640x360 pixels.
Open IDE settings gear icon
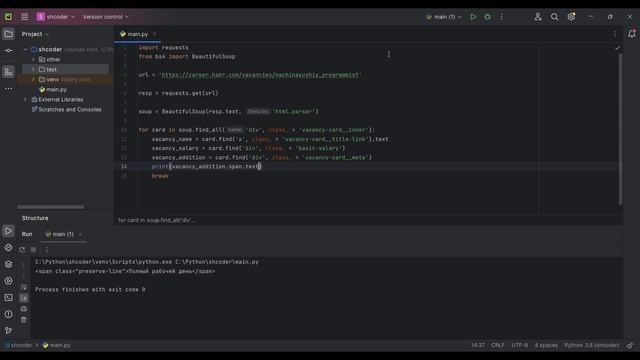tap(571, 17)
